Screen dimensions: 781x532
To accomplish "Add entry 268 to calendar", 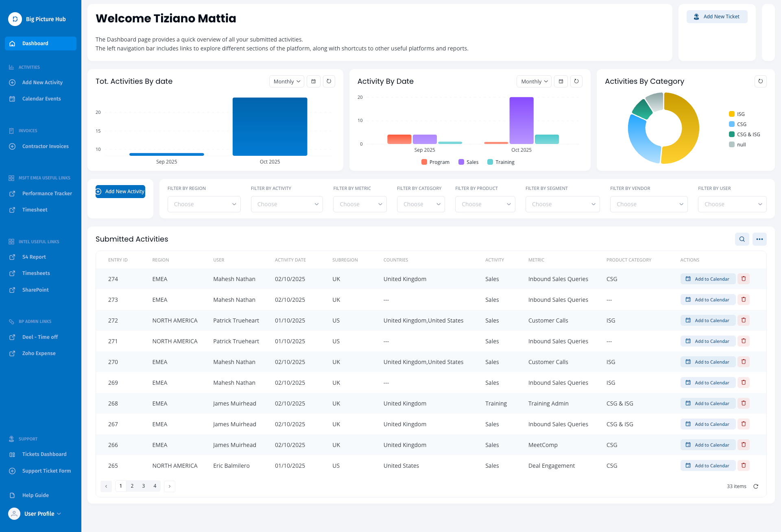I will click(708, 403).
